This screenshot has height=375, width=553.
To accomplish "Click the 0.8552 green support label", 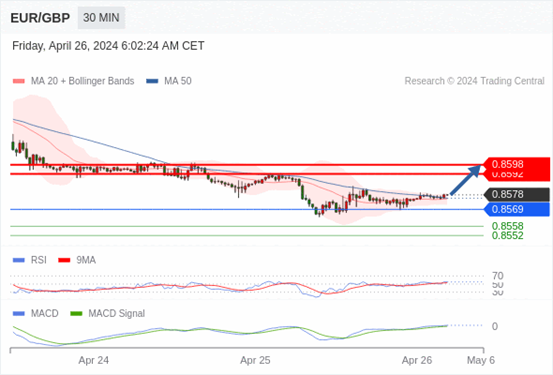I will click(x=508, y=236).
